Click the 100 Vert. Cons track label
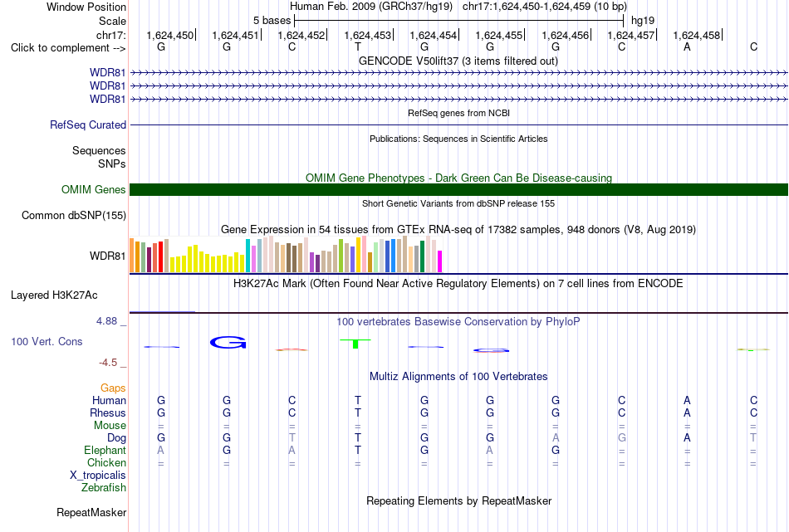The image size is (789, 532). pyautogui.click(x=47, y=341)
